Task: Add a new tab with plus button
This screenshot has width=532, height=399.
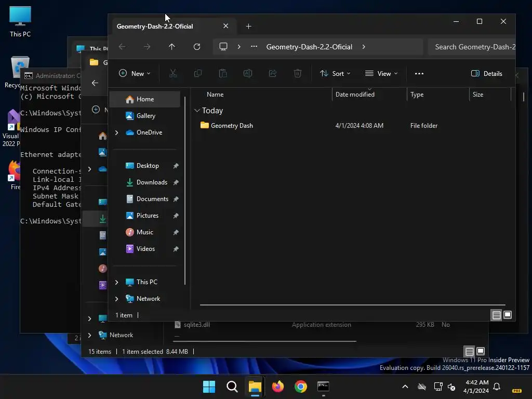Action: tap(249, 26)
